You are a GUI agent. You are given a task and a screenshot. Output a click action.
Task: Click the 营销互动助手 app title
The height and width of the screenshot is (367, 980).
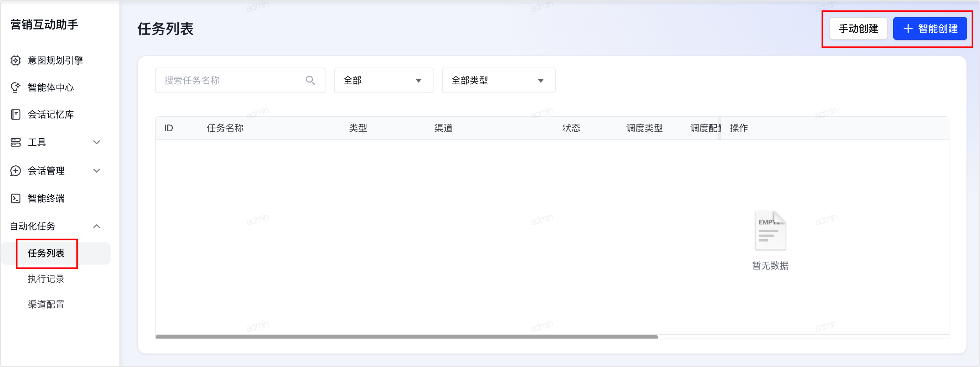44,25
